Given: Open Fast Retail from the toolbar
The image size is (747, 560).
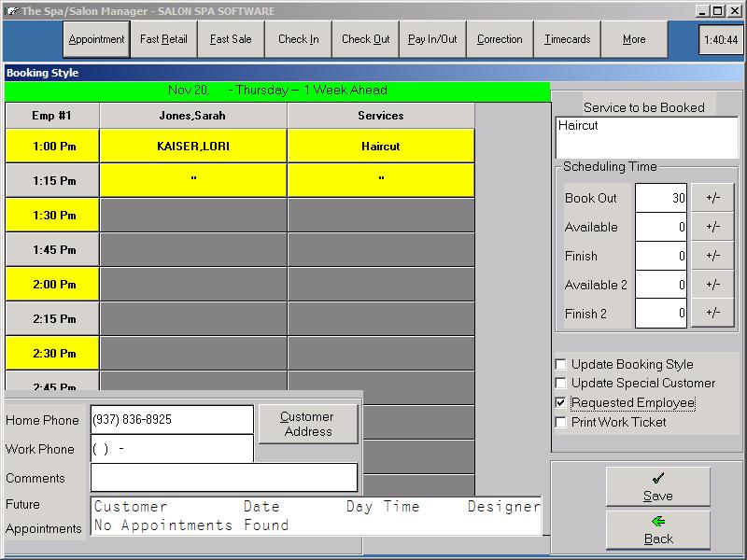Looking at the screenshot, I should (163, 40).
